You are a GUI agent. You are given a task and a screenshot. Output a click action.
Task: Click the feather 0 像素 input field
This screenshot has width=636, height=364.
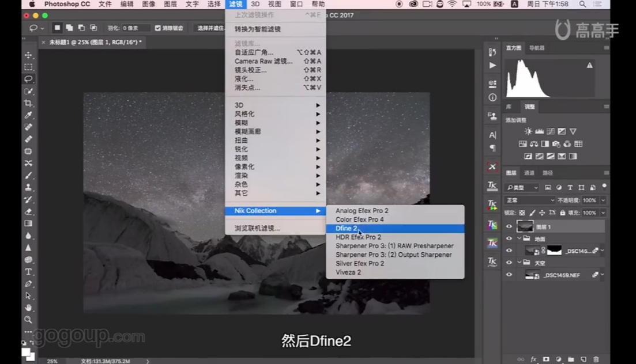pos(136,28)
